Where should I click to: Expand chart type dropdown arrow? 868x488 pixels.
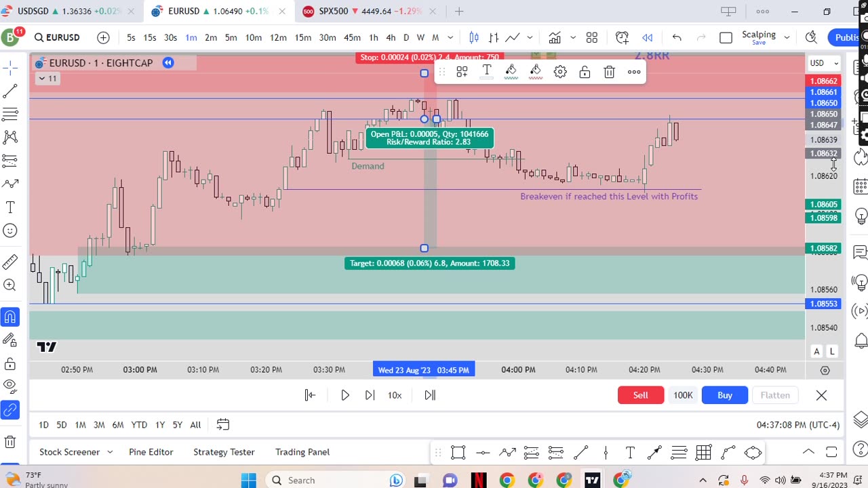[530, 37]
